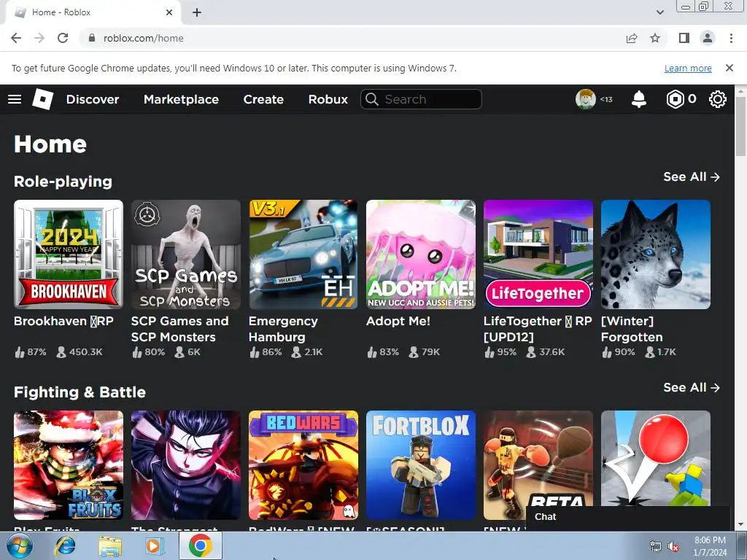747x560 pixels.
Task: Share this page from the address bar
Action: tap(632, 38)
